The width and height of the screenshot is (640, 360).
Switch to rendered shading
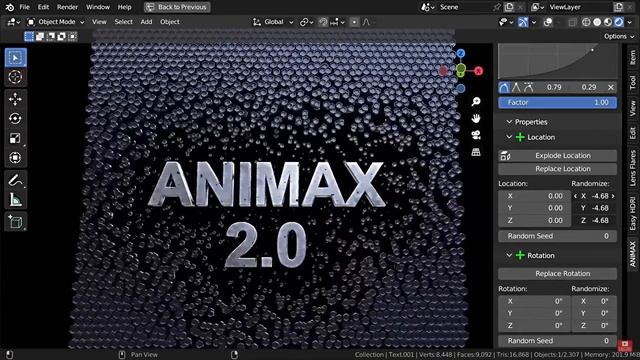click(x=619, y=22)
